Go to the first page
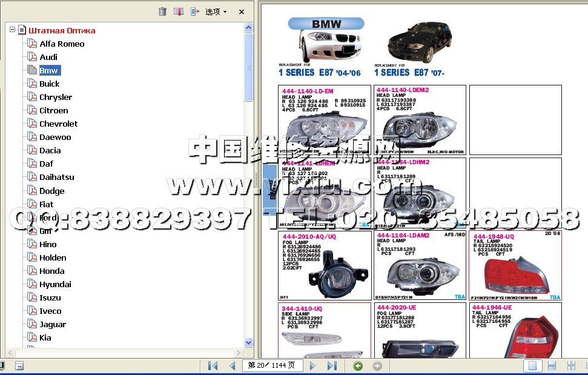This screenshot has height=375, width=588. pyautogui.click(x=213, y=365)
